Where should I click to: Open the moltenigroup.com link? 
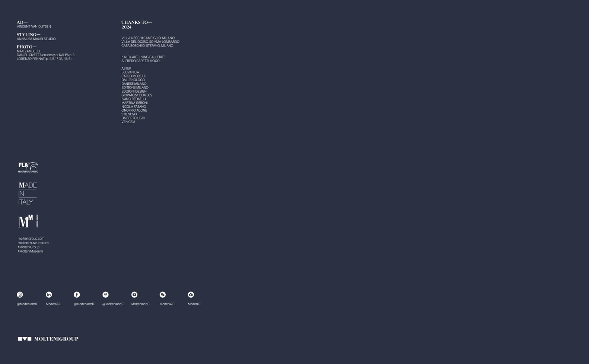click(x=31, y=239)
